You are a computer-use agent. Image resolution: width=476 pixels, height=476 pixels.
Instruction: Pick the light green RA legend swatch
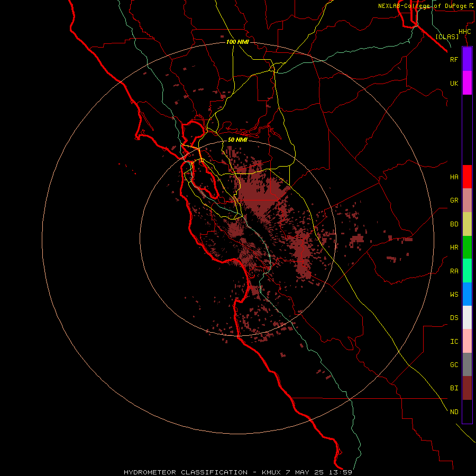tap(467, 271)
